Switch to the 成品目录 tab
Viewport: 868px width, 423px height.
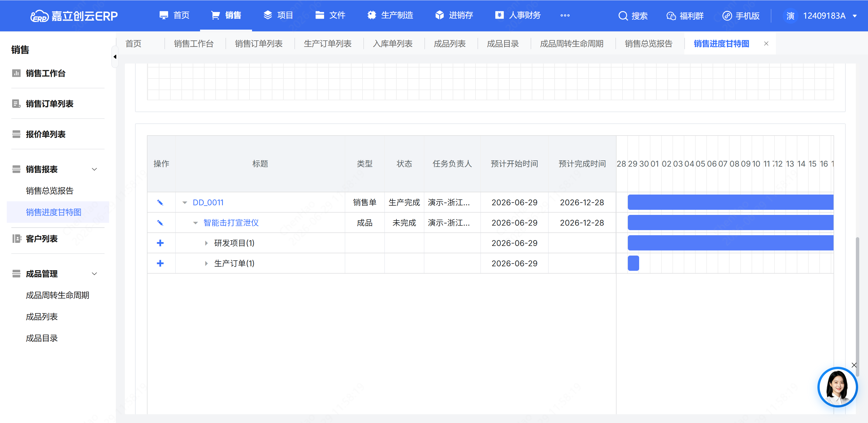pyautogui.click(x=503, y=44)
